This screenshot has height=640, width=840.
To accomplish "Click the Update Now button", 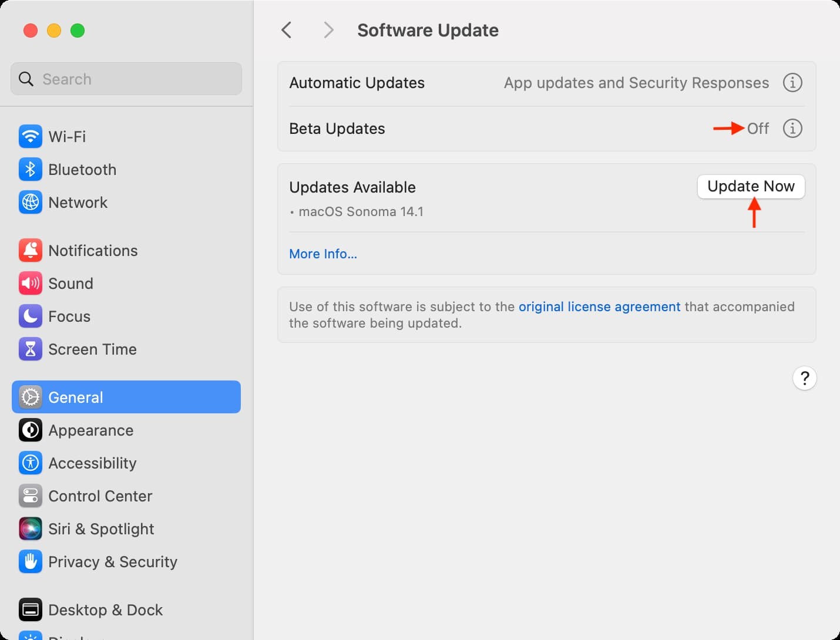I will (x=751, y=187).
